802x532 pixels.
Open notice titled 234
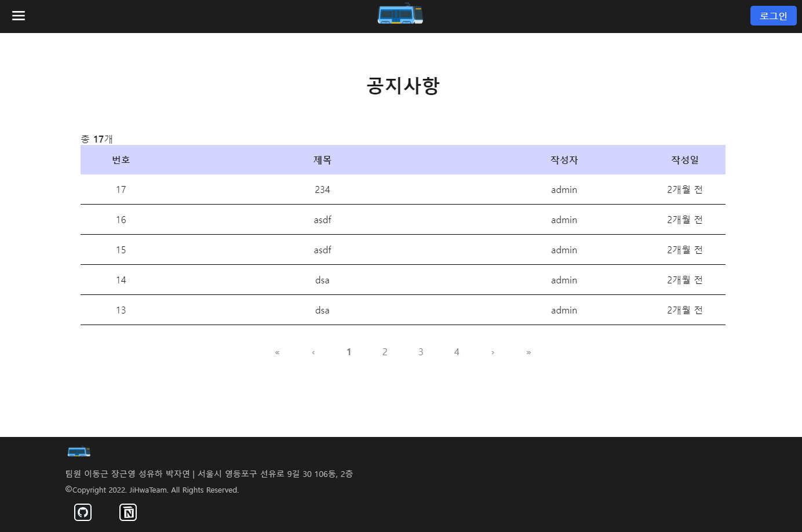pyautogui.click(x=322, y=190)
